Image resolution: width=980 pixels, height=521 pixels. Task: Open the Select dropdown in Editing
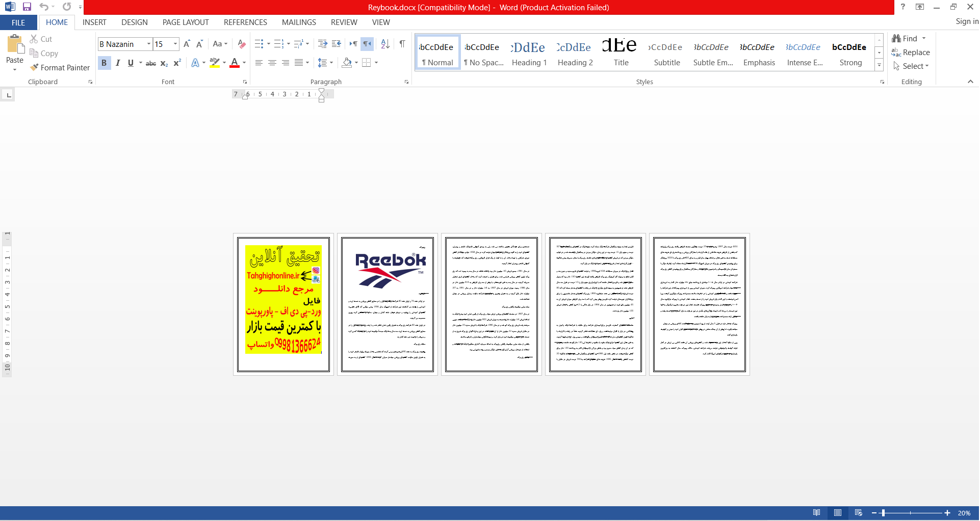[911, 66]
